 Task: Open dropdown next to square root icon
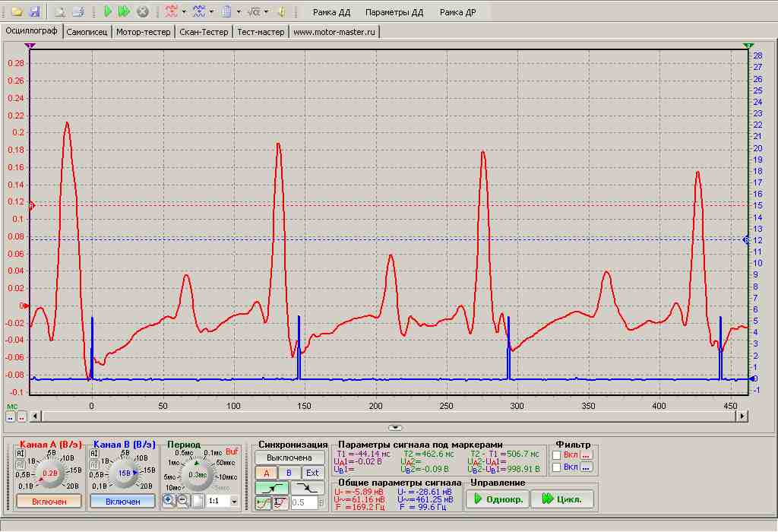[267, 11]
